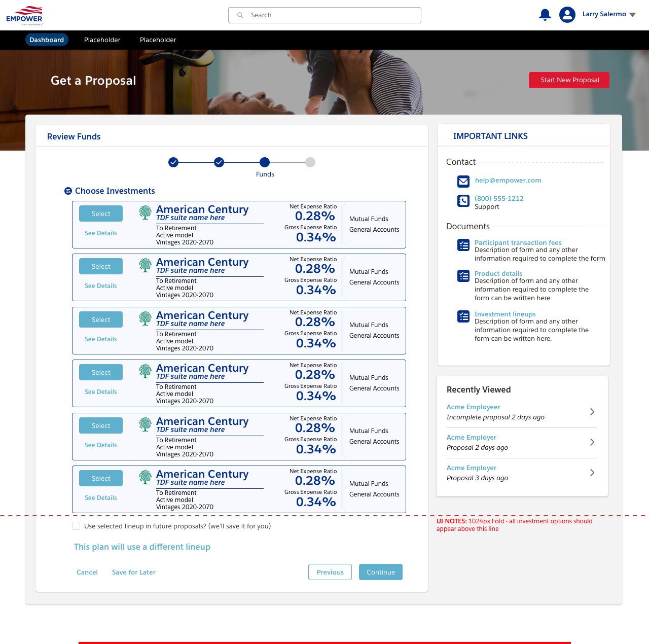This screenshot has height=644, width=649.
Task: Click second completed step checkmark circle
Action: [x=219, y=162]
